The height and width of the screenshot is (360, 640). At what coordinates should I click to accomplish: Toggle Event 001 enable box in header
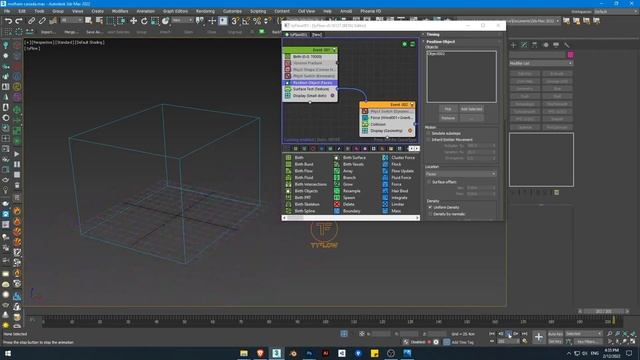pyautogui.click(x=334, y=50)
